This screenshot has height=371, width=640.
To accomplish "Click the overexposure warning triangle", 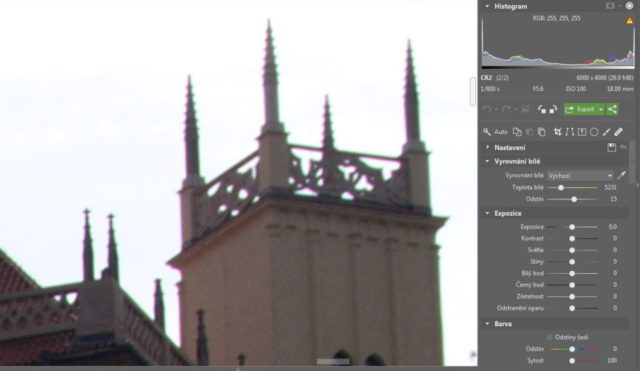I will pyautogui.click(x=629, y=20).
